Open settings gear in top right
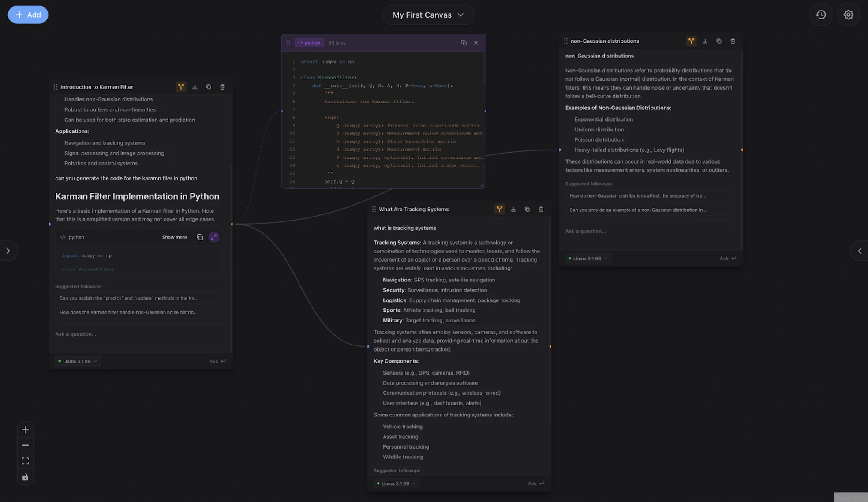This screenshot has height=502, width=868. coord(848,15)
